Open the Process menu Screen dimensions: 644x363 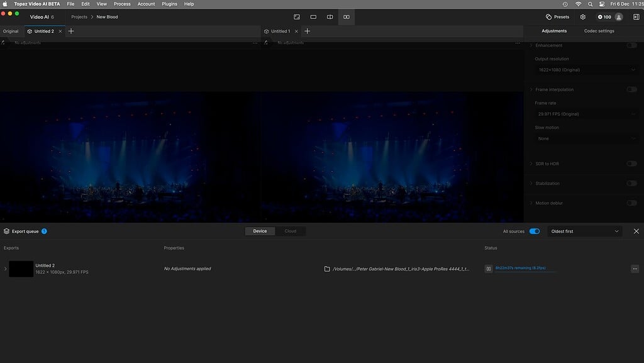point(122,4)
